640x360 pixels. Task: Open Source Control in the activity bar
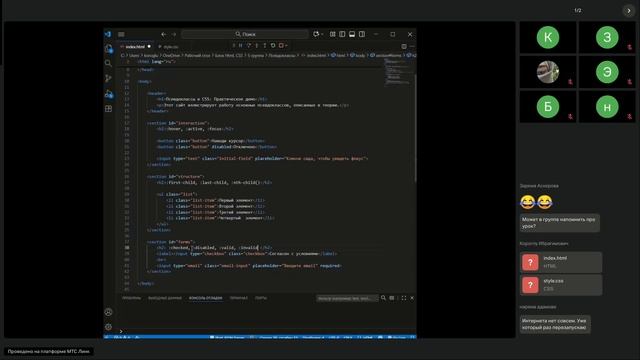[x=108, y=78]
